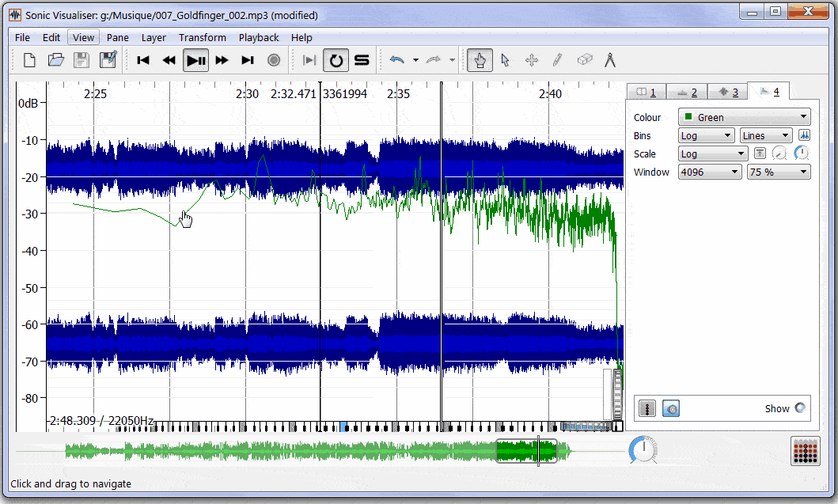
Task: Open the Scale dropdown set to Log
Action: (713, 154)
